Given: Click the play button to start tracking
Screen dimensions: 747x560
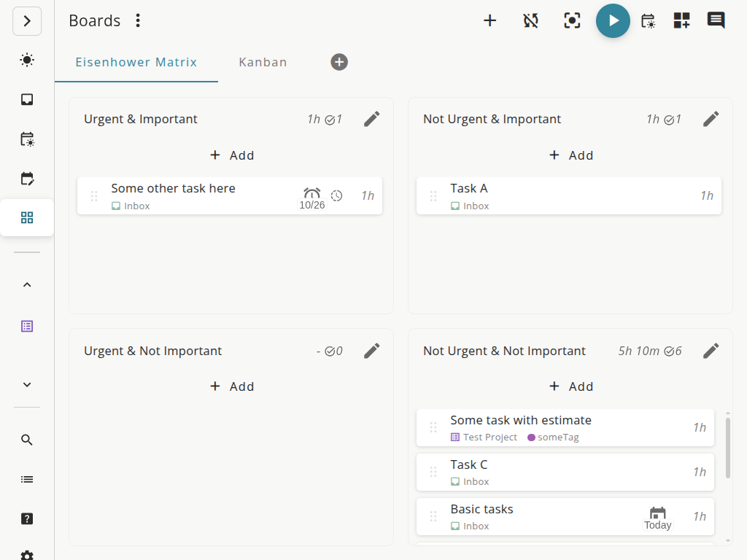Looking at the screenshot, I should (x=613, y=21).
